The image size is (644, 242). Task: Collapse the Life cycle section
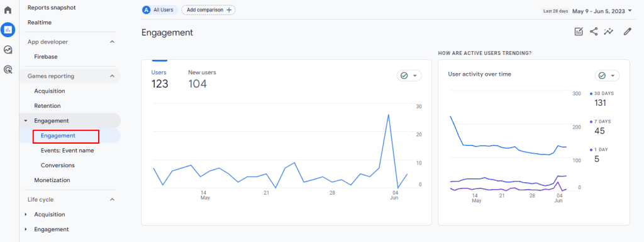pyautogui.click(x=112, y=200)
